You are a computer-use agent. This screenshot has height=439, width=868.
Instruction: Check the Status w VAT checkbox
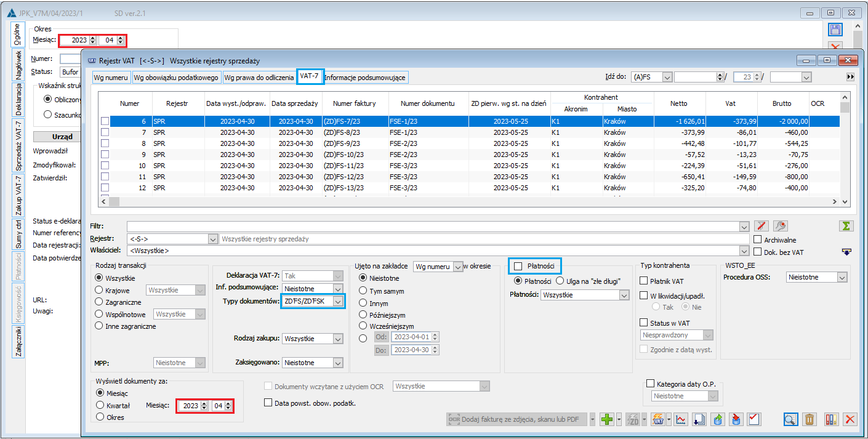644,323
